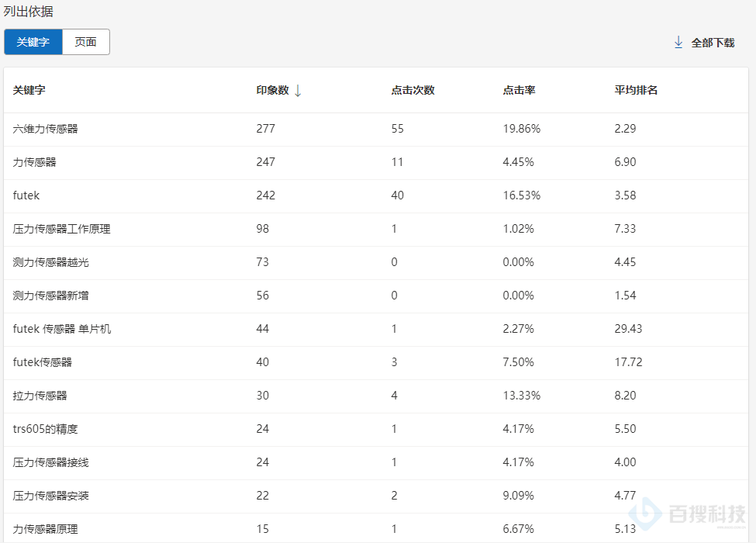This screenshot has width=756, height=543.
Task: Sort by 平均排名 column header
Action: tap(636, 90)
